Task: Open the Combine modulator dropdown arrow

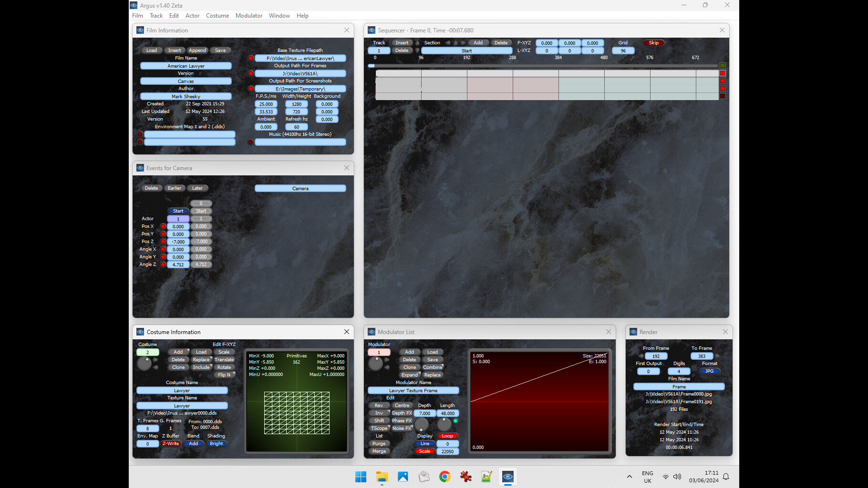Action: (x=442, y=365)
